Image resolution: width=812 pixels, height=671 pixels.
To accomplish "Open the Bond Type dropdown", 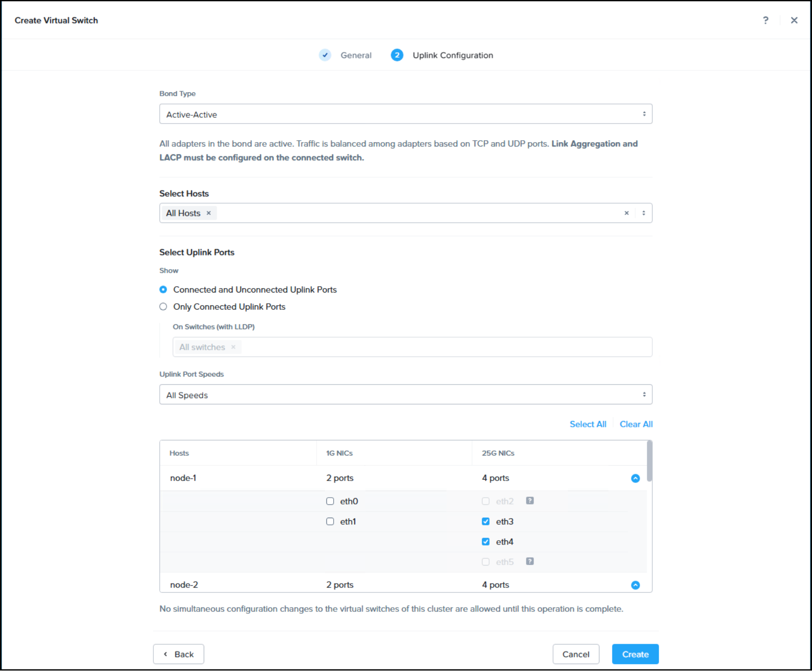I will (x=406, y=114).
